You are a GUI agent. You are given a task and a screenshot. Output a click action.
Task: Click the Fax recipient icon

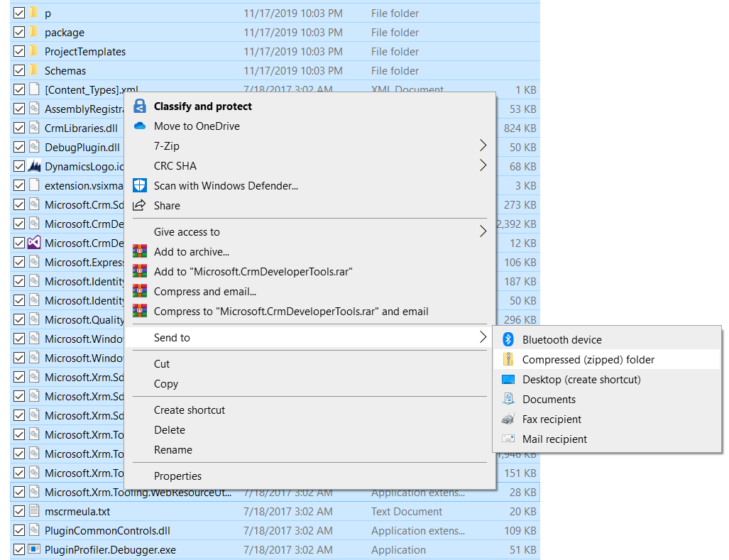click(508, 419)
